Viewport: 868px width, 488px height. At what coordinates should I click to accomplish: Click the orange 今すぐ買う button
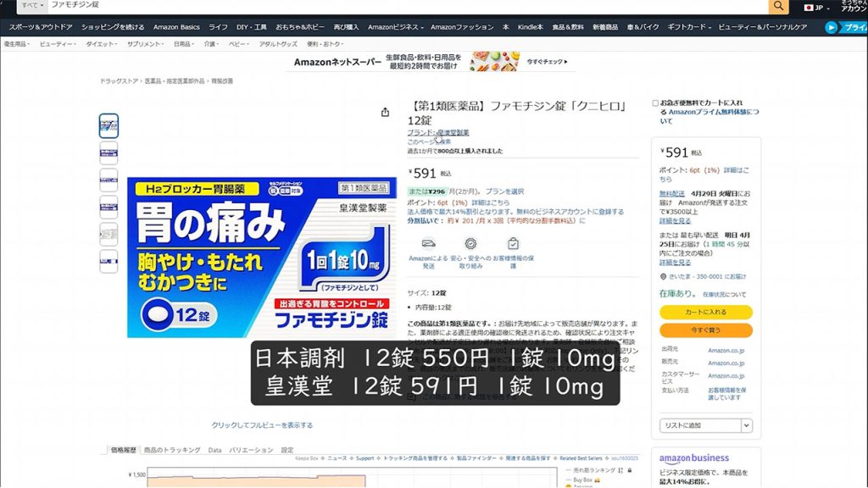[705, 330]
